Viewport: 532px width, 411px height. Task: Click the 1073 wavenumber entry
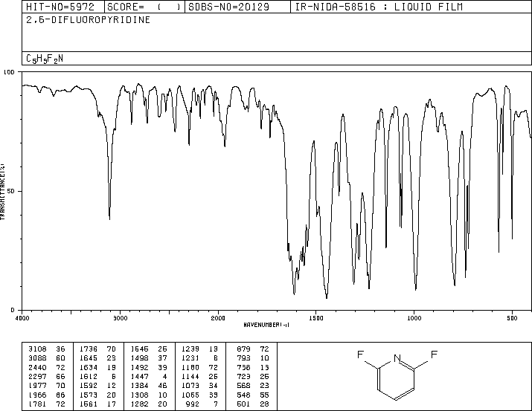pos(199,386)
